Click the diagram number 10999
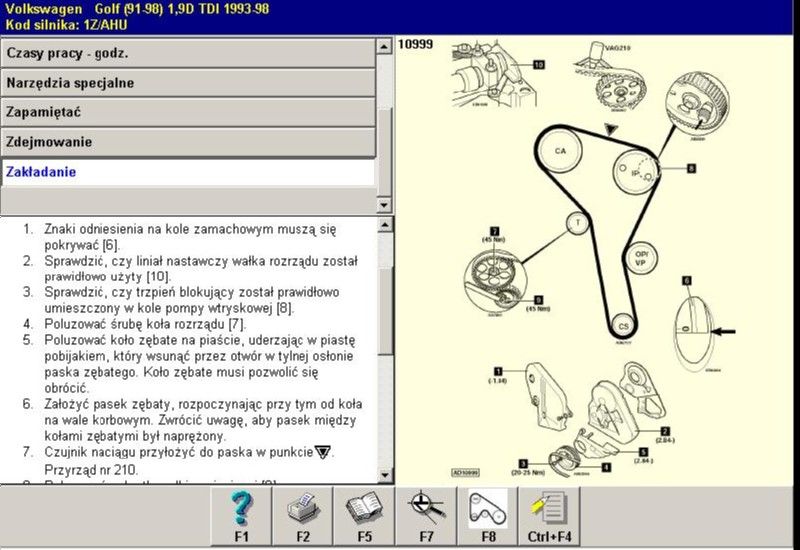The image size is (800, 550). (415, 44)
